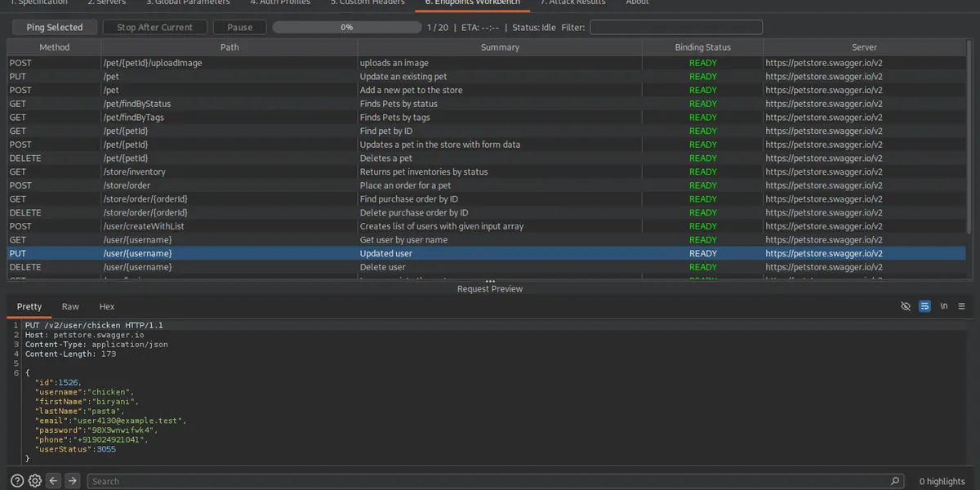Click Stop After Current button
The width and height of the screenshot is (980, 490).
155,27
